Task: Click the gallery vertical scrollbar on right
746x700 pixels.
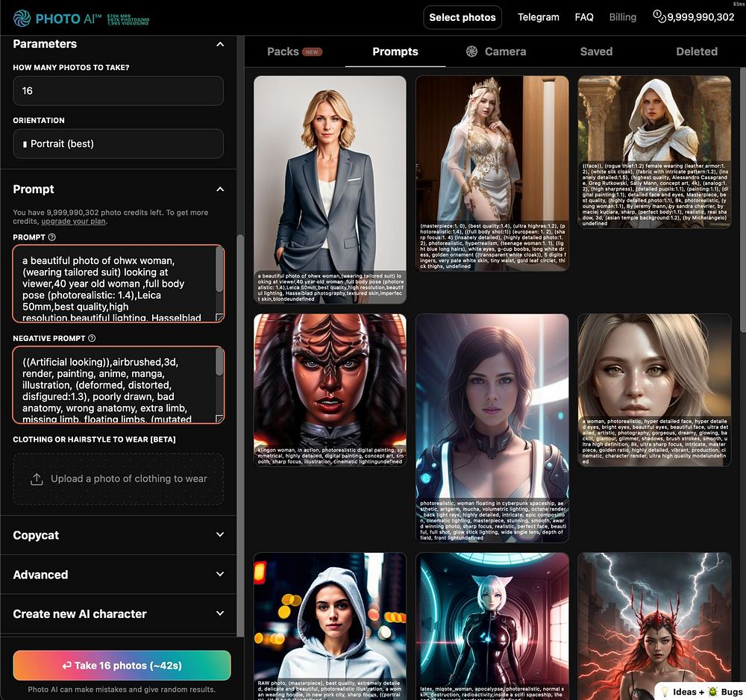Action: 743,200
